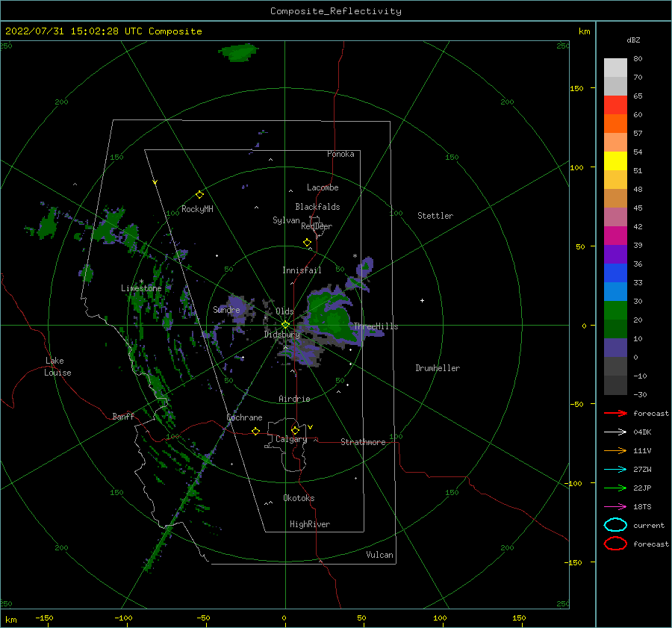
Task: Pick purple 36-39 dBZ color swatch
Action: click(615, 254)
